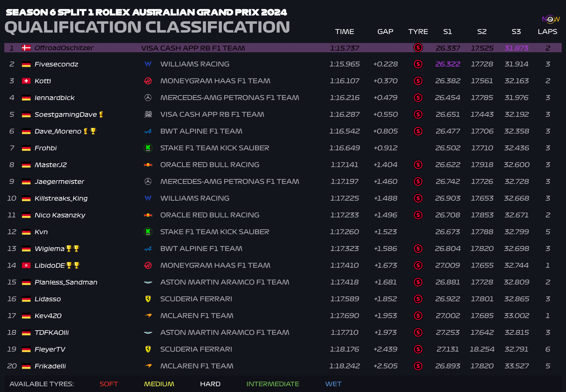Viewport: 566px width, 392px height.
Task: Click S3 time 33.527 in Frikadelli row
Action: [516, 366]
